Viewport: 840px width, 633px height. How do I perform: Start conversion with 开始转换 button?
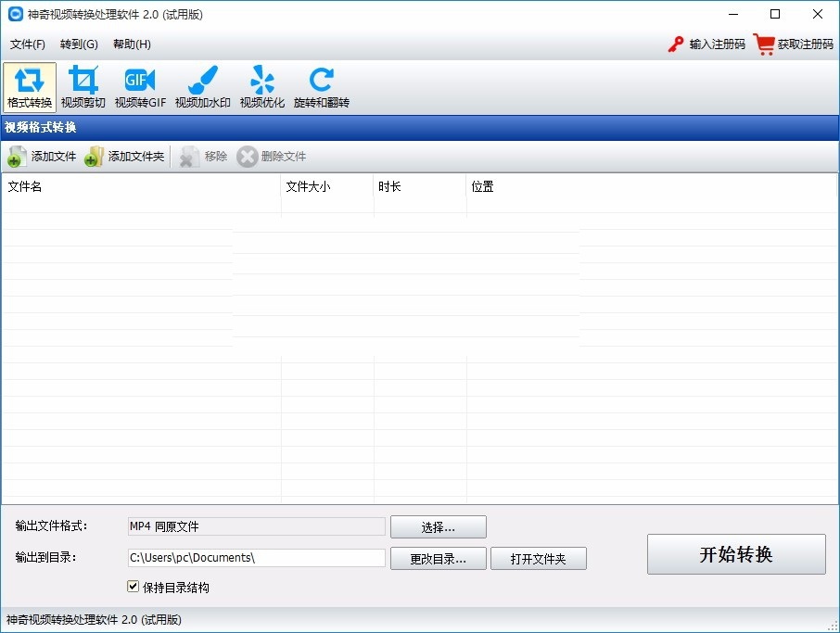pos(735,553)
